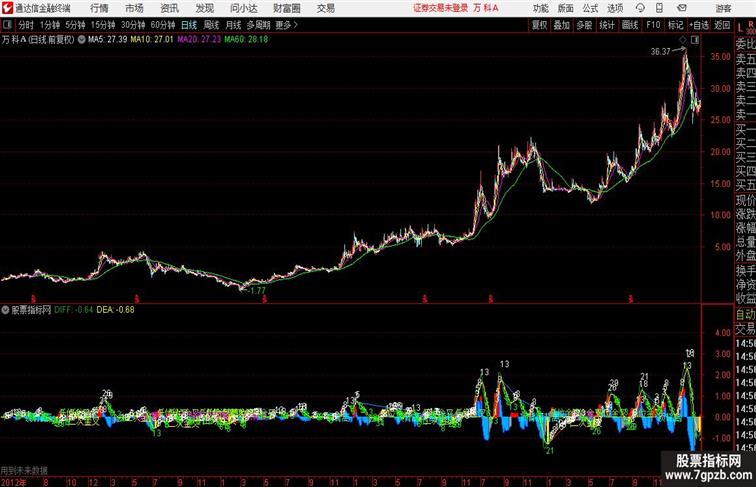This screenshot has height=487, width=756.
Task: Toggle the left sidebar panel icon
Action: (7, 25)
